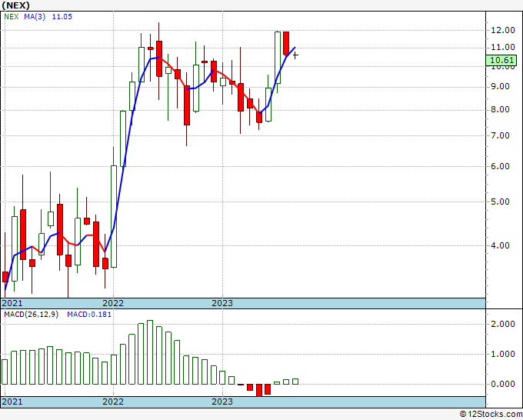Click the 9.00 price axis label
523x420 pixels.
pos(501,86)
